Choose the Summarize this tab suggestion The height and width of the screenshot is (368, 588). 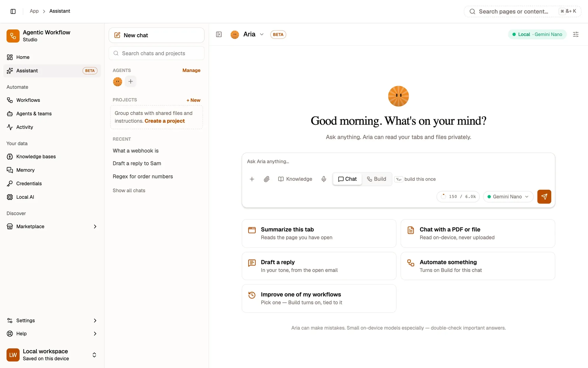coord(319,233)
